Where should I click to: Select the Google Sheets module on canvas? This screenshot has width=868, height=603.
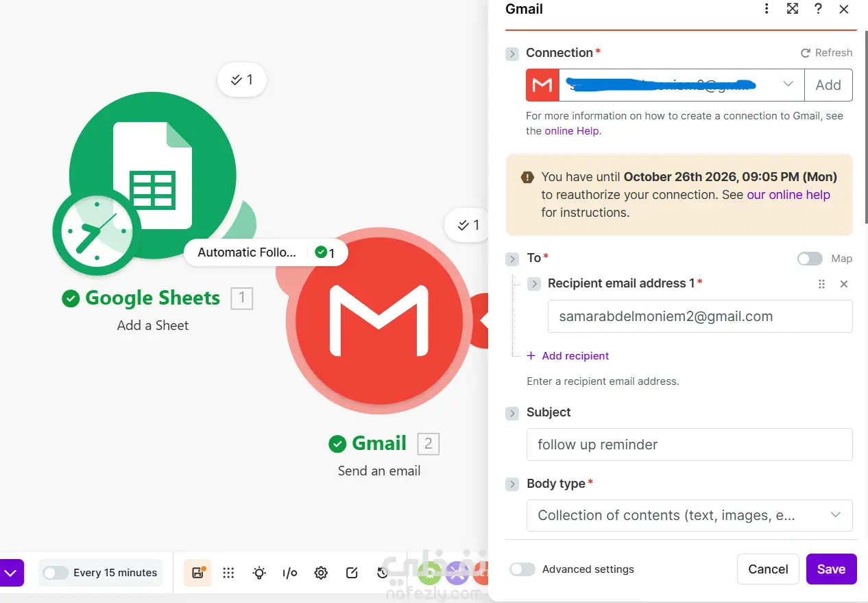coord(153,176)
